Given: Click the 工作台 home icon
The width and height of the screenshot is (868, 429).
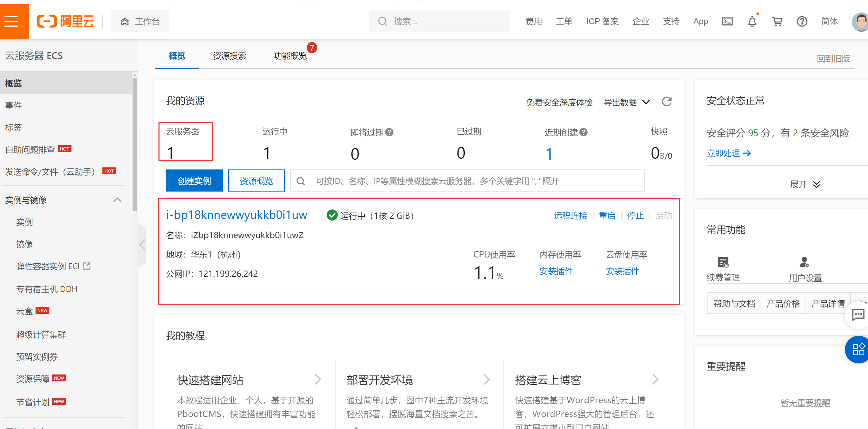Looking at the screenshot, I should [125, 21].
